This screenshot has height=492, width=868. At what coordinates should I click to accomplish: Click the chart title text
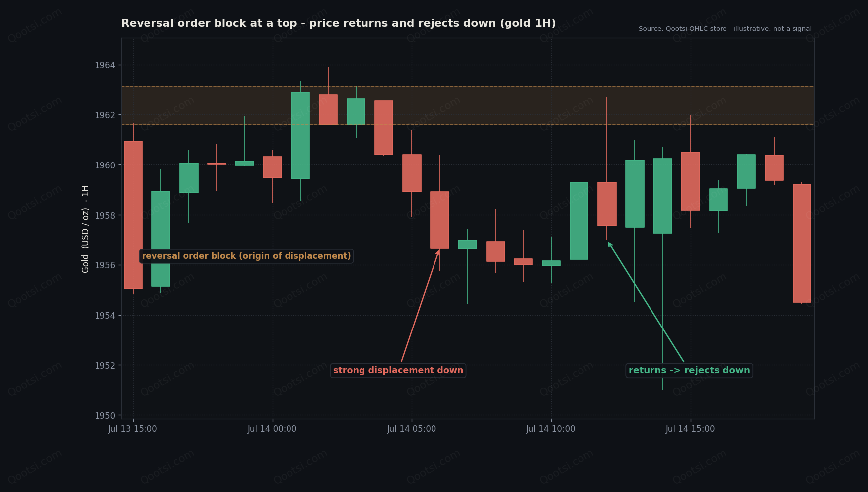pyautogui.click(x=339, y=23)
